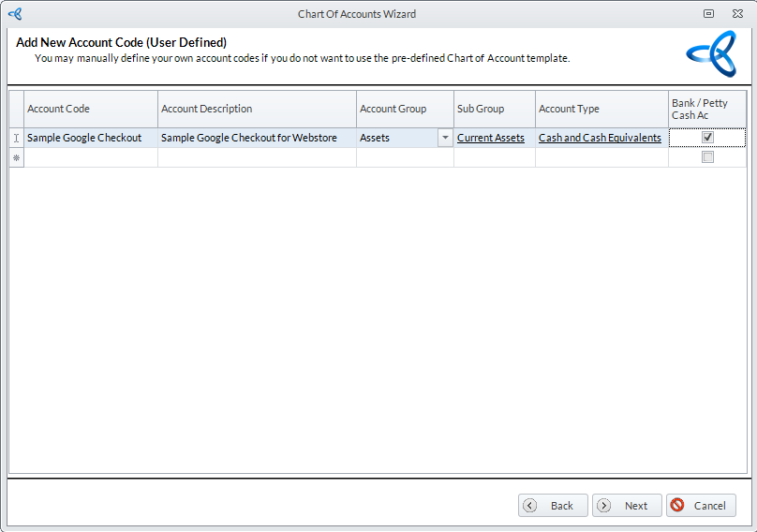Click the row edit cursor indicator
The height and width of the screenshot is (532, 757).
(17, 138)
